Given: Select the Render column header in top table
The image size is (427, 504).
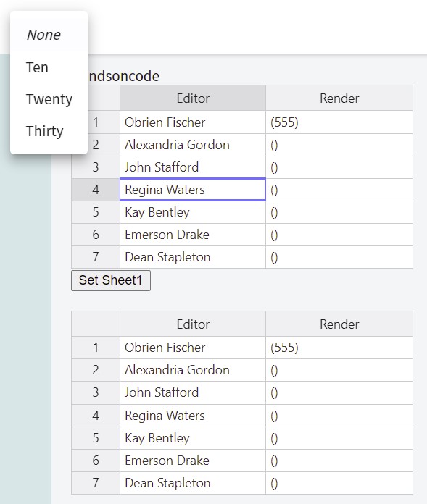Looking at the screenshot, I should click(x=339, y=98).
